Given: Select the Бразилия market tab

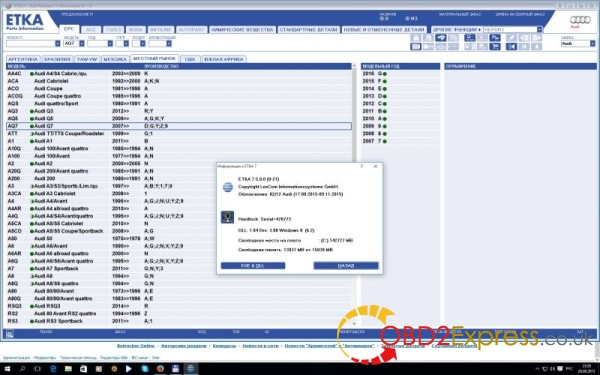Looking at the screenshot, I should click(x=57, y=59).
